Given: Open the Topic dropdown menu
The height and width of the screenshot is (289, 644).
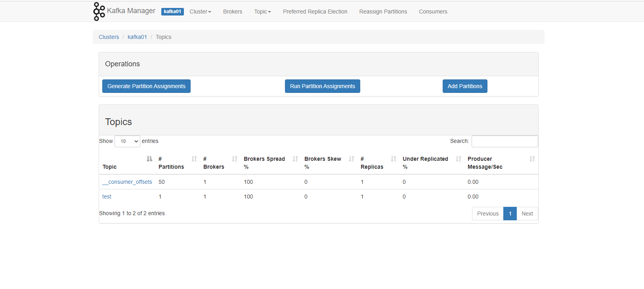Looking at the screenshot, I should click(x=262, y=12).
